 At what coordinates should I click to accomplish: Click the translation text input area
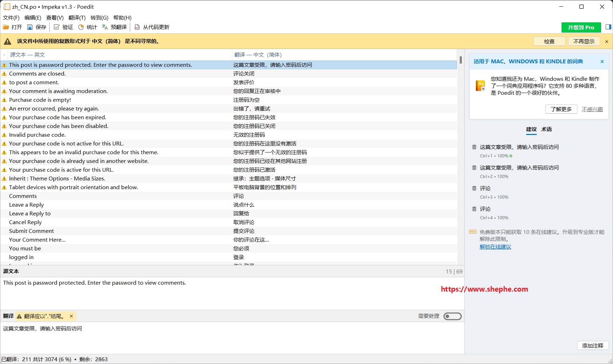tap(231, 337)
